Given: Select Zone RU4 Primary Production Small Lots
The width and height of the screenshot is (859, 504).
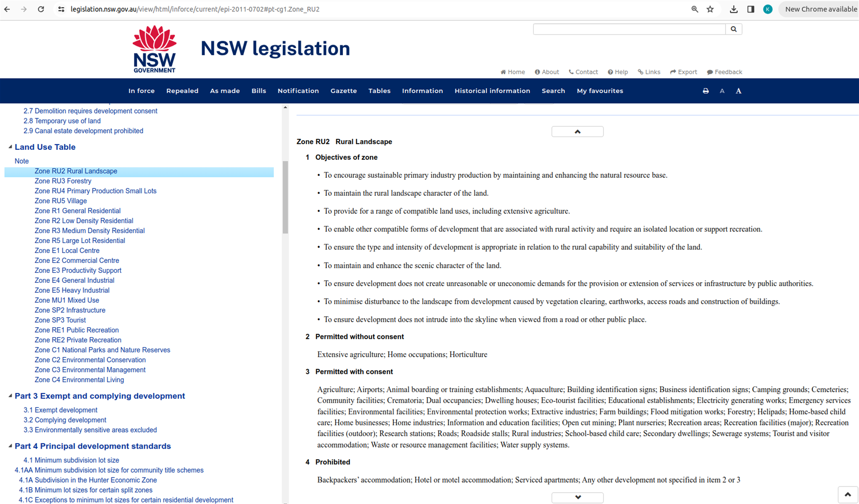Looking at the screenshot, I should click(96, 191).
